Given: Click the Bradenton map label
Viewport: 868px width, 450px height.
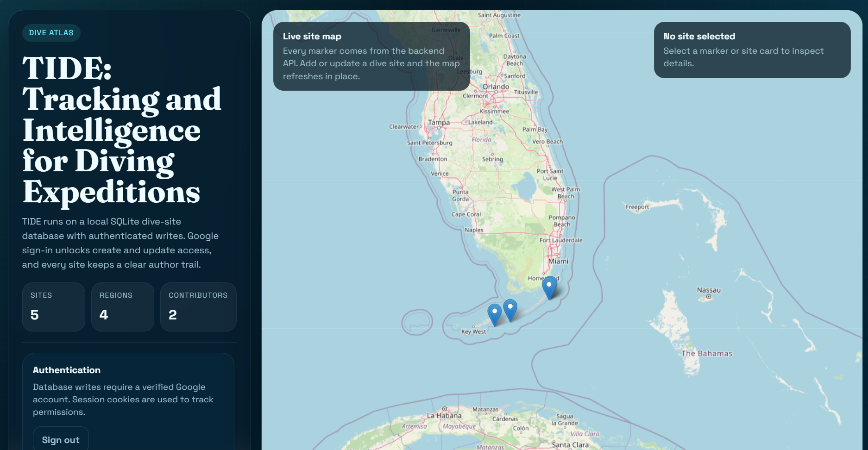Looking at the screenshot, I should point(433,159).
